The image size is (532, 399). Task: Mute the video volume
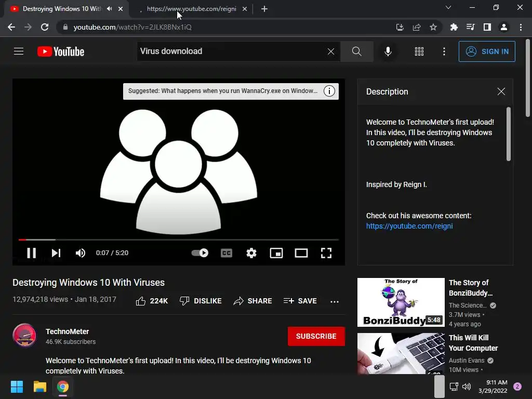click(81, 253)
